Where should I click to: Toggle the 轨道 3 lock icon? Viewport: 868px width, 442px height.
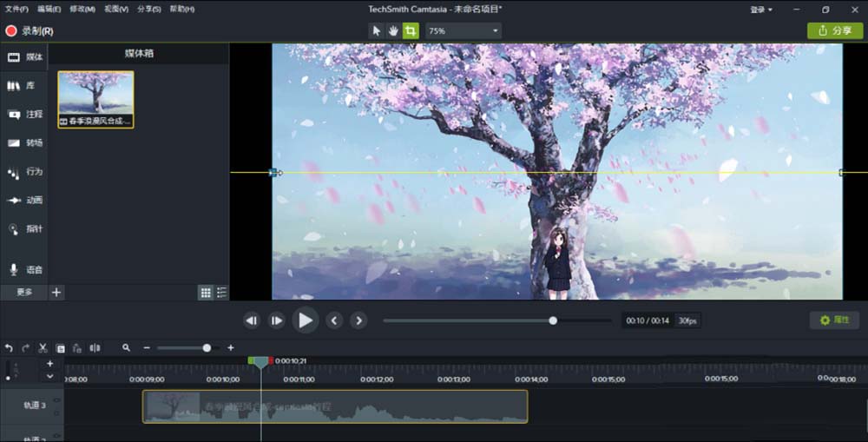[x=56, y=412]
